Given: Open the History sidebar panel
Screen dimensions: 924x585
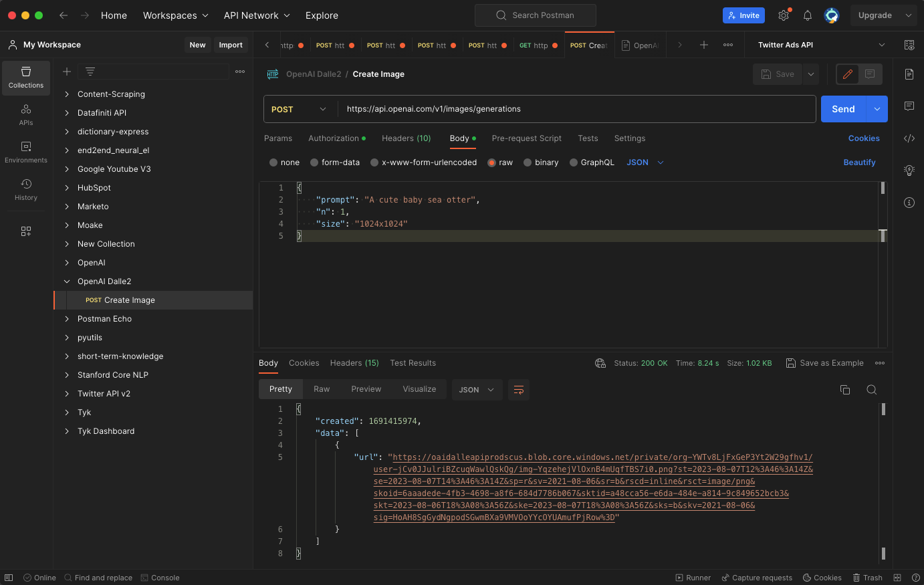Looking at the screenshot, I should (26, 190).
